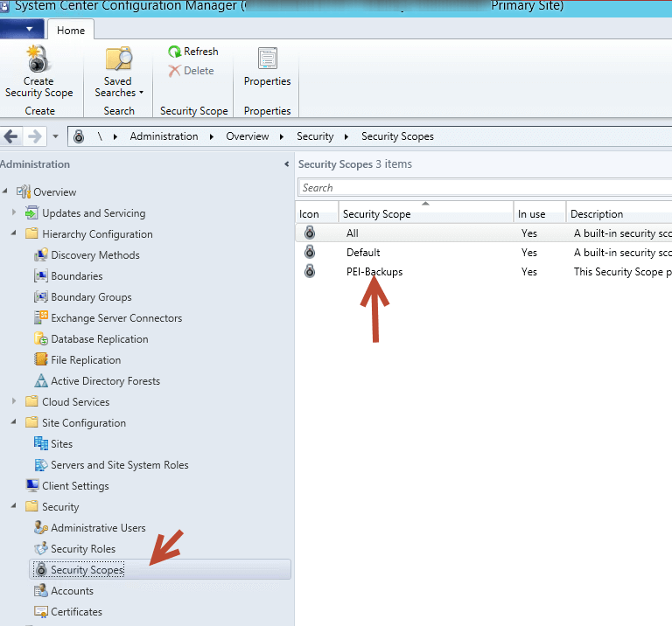Click the Sites icon in tree
This screenshot has width=672, height=626.
(x=41, y=443)
